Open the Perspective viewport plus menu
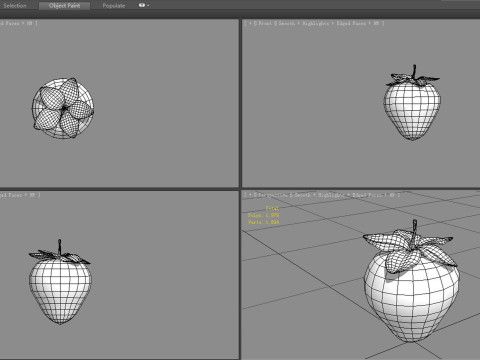Image resolution: width=480 pixels, height=360 pixels. 250,195
